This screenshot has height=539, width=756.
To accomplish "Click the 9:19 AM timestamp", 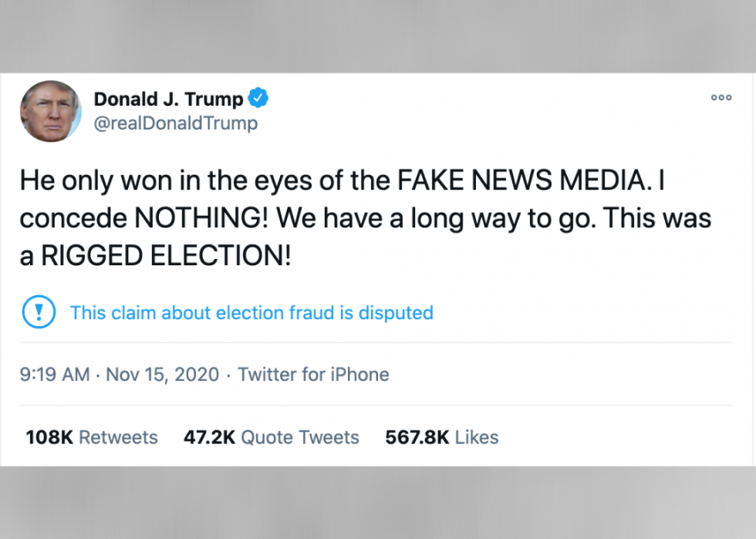I will 55,375.
